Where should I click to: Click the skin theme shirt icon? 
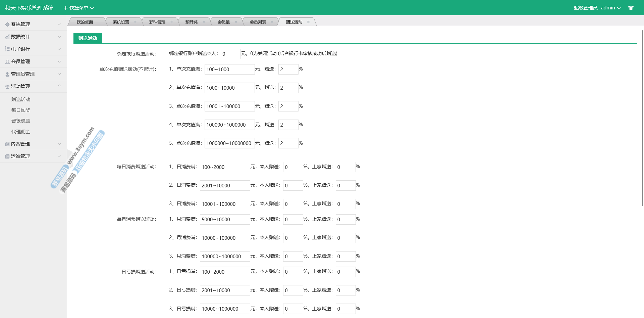click(631, 8)
